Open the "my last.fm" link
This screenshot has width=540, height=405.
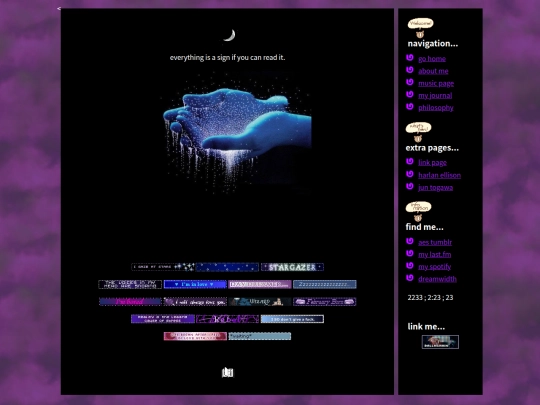point(435,255)
